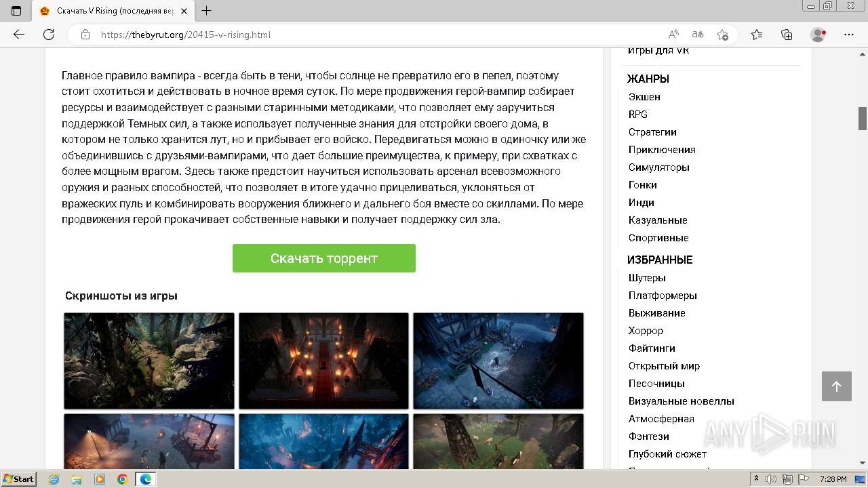868x488 pixels.
Task: Open the blue forest screenshot thumbnail
Action: pos(324,441)
